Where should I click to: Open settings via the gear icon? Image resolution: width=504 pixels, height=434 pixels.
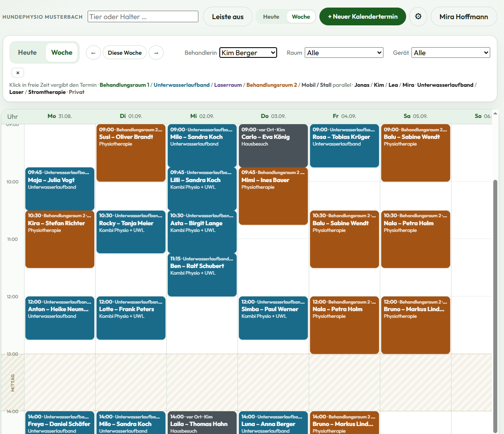(x=418, y=16)
